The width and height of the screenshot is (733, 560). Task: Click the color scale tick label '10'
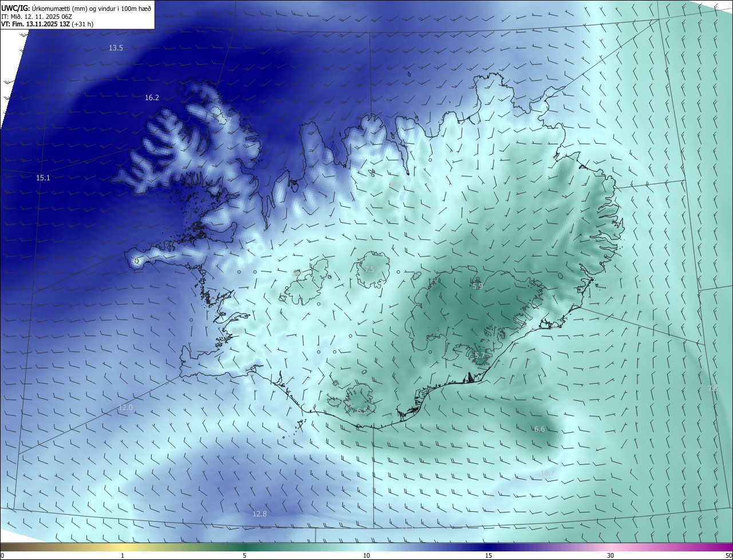(x=366, y=555)
